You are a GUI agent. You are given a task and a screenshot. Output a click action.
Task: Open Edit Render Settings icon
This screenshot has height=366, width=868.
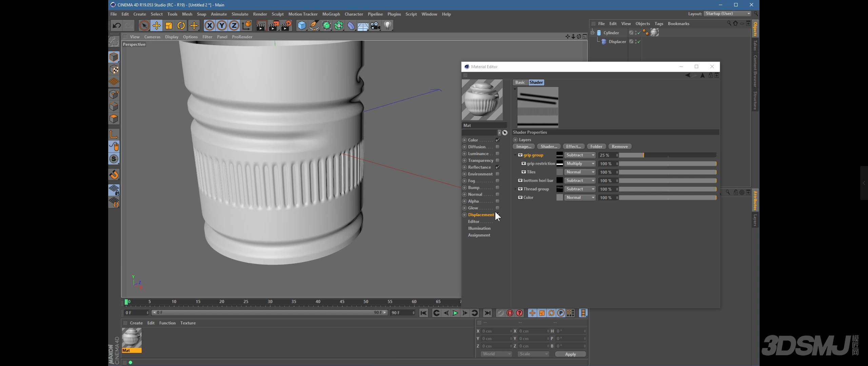click(287, 25)
